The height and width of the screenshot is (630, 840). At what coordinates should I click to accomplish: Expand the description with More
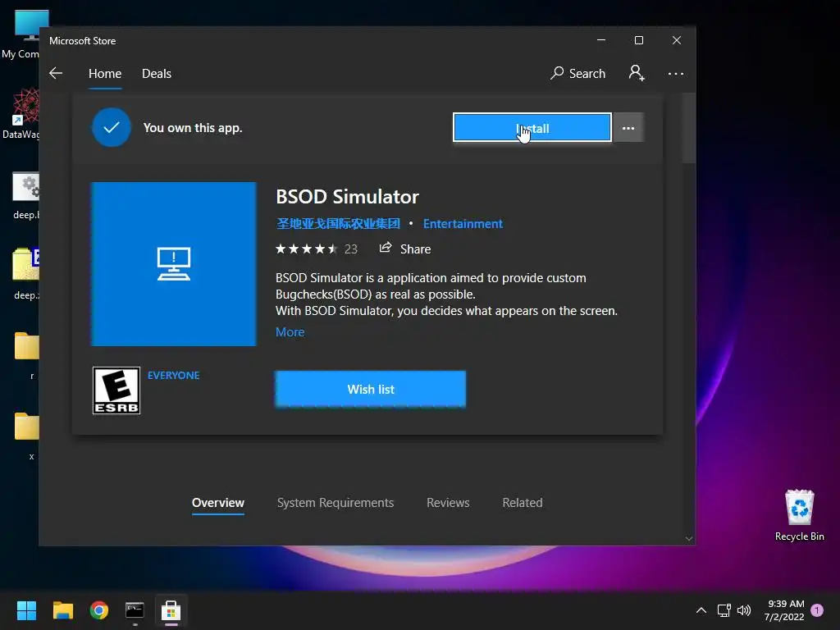(x=290, y=332)
